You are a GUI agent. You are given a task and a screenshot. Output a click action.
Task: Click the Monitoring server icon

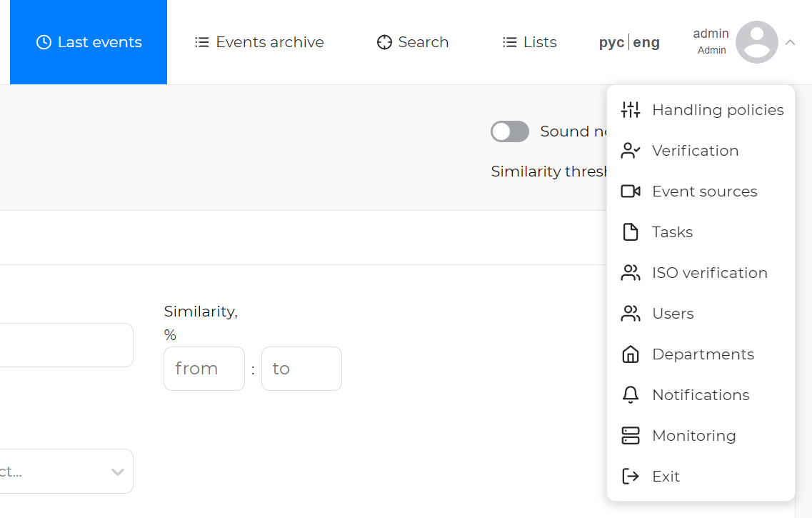[631, 436]
